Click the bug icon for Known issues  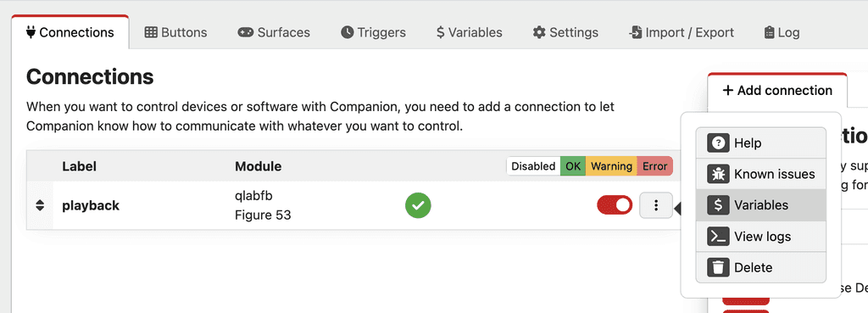(x=718, y=174)
